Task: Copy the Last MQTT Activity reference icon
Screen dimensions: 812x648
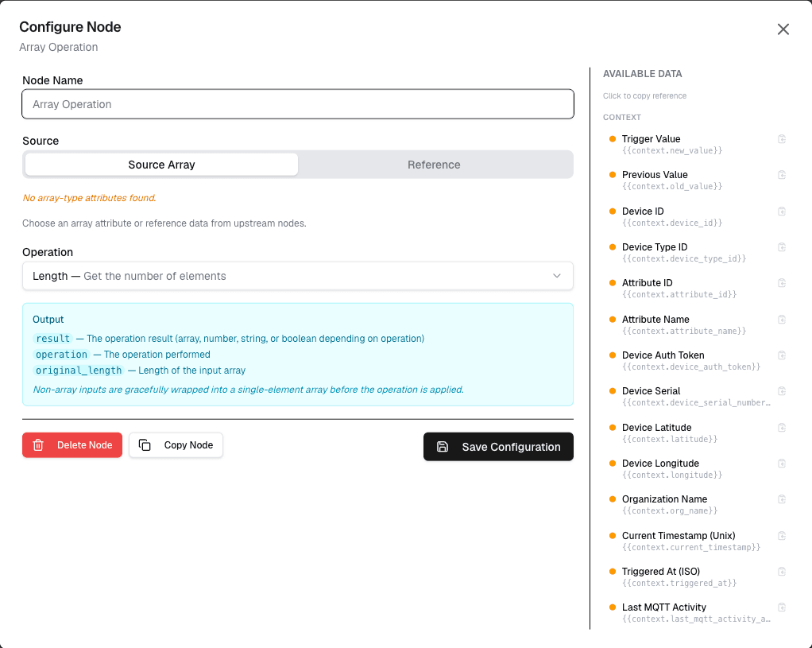Action: pos(782,607)
